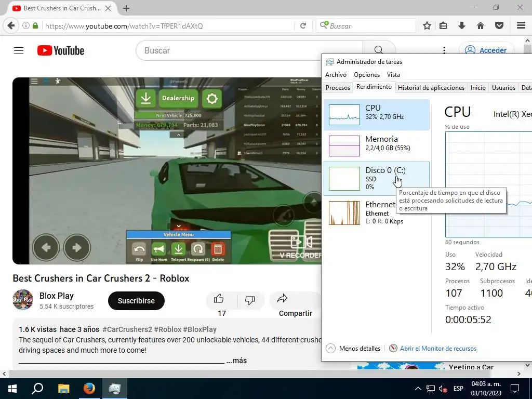532x399 pixels.
Task: Open the YouTube guide hamburger menu
Action: click(19, 50)
